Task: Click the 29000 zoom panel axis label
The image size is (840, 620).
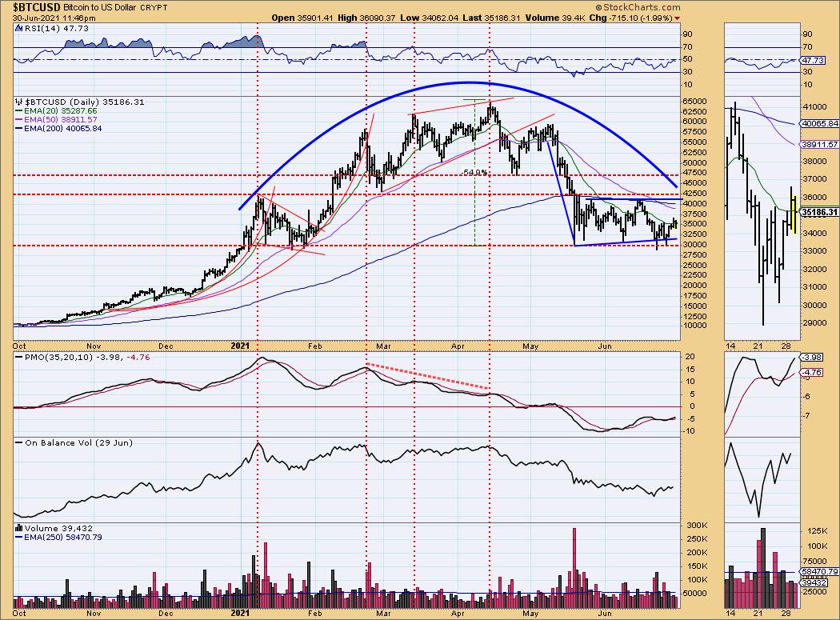Action: [x=814, y=323]
